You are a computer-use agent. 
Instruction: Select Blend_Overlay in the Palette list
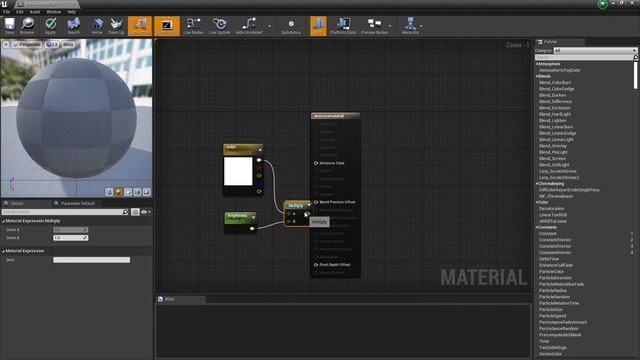553,146
